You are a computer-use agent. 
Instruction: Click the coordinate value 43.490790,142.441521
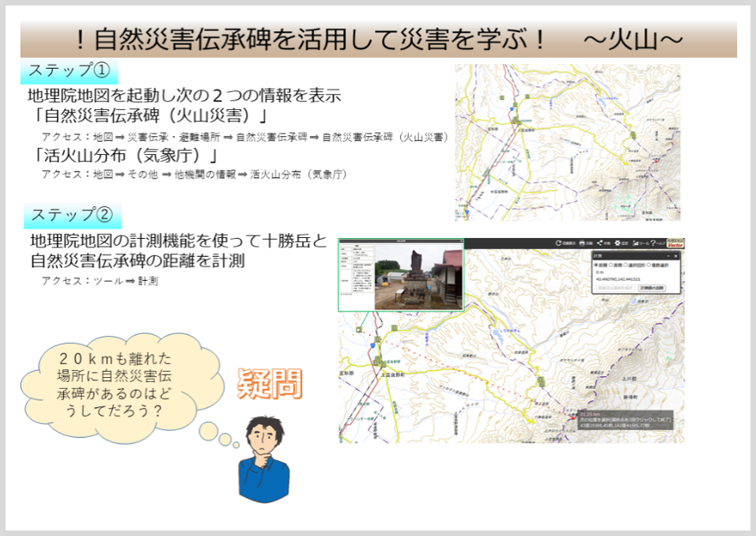[618, 280]
